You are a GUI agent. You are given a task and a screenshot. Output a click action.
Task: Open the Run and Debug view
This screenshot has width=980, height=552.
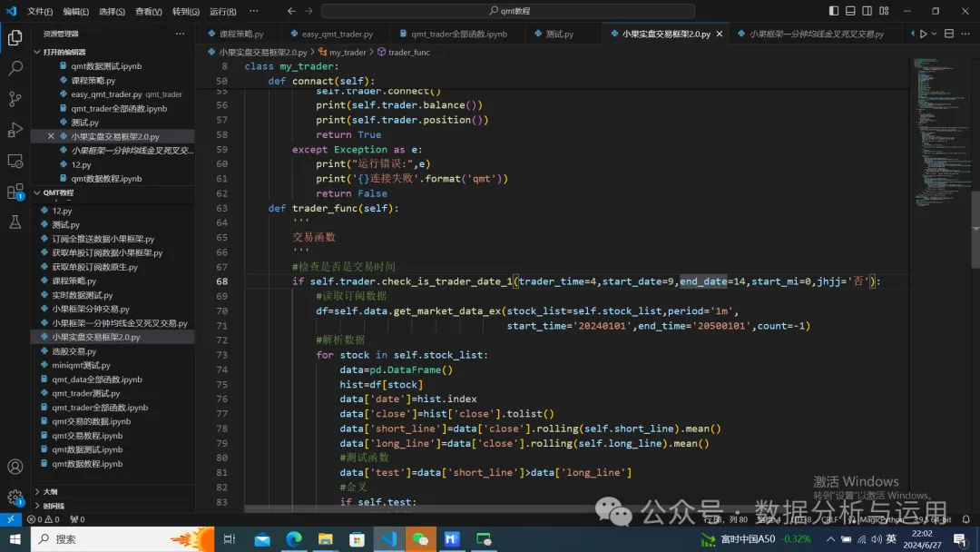[x=15, y=130]
